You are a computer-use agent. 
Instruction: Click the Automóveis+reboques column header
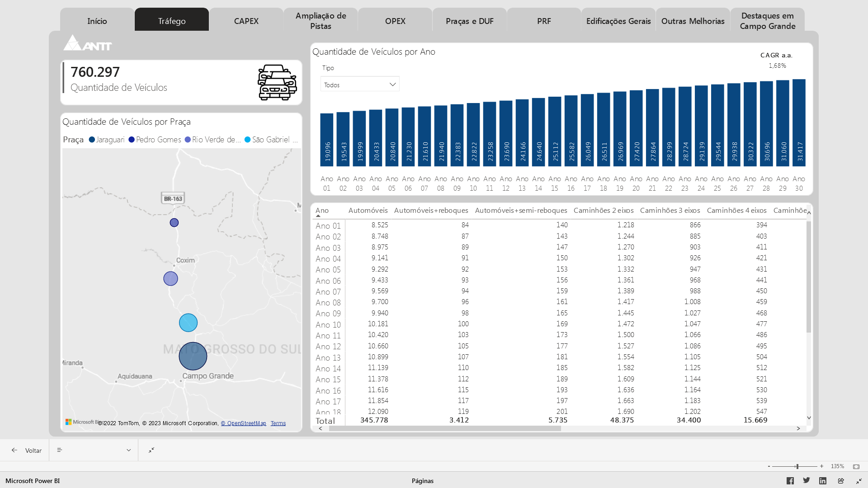[x=431, y=210]
